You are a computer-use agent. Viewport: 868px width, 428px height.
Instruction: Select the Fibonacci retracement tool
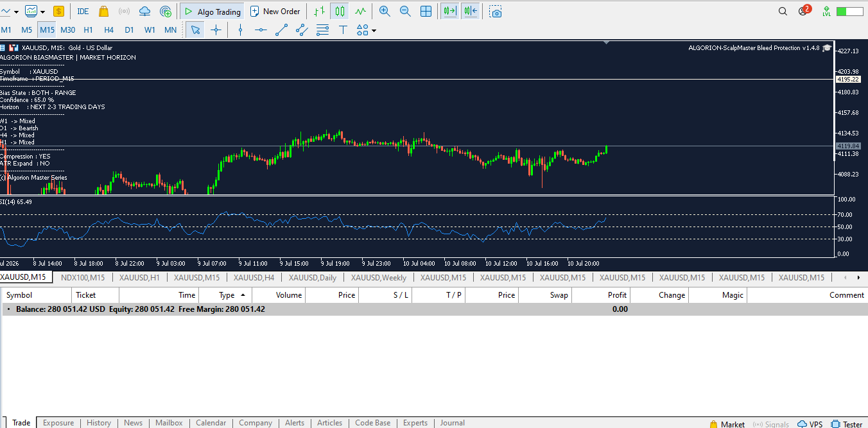[323, 30]
